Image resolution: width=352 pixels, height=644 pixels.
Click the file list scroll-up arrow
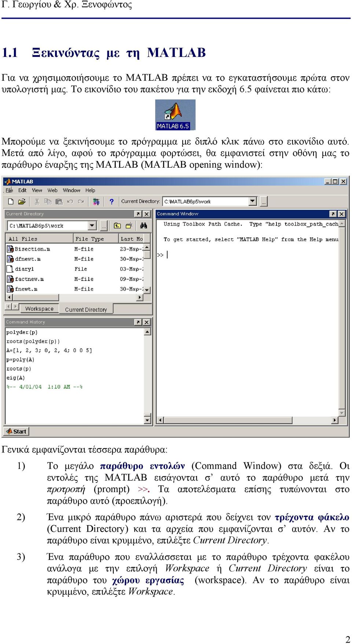click(147, 247)
